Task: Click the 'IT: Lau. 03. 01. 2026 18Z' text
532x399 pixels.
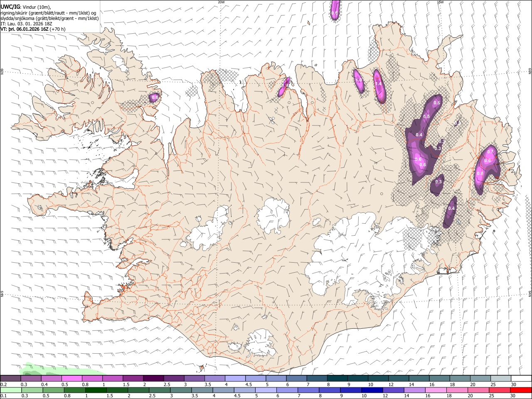Action: 27,24
